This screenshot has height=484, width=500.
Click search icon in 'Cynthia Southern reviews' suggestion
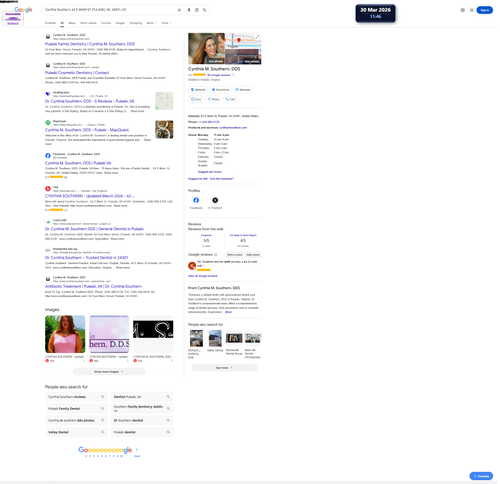102,397
